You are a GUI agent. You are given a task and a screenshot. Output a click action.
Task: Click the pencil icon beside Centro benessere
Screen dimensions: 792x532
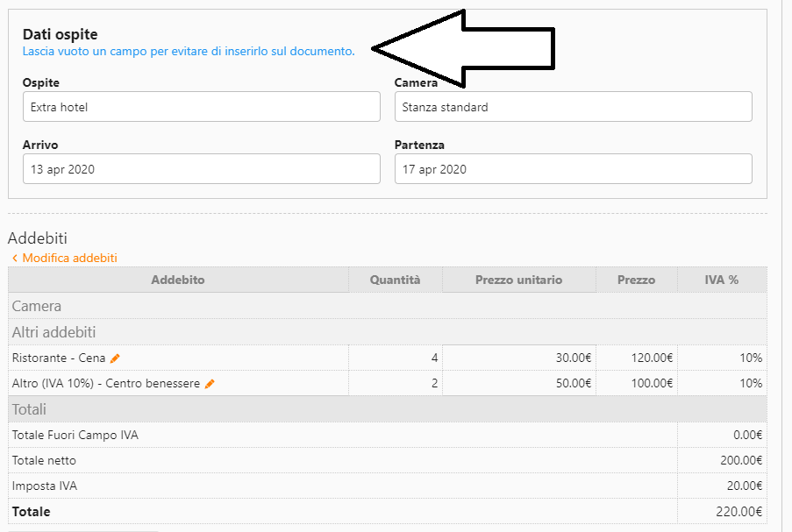210,384
